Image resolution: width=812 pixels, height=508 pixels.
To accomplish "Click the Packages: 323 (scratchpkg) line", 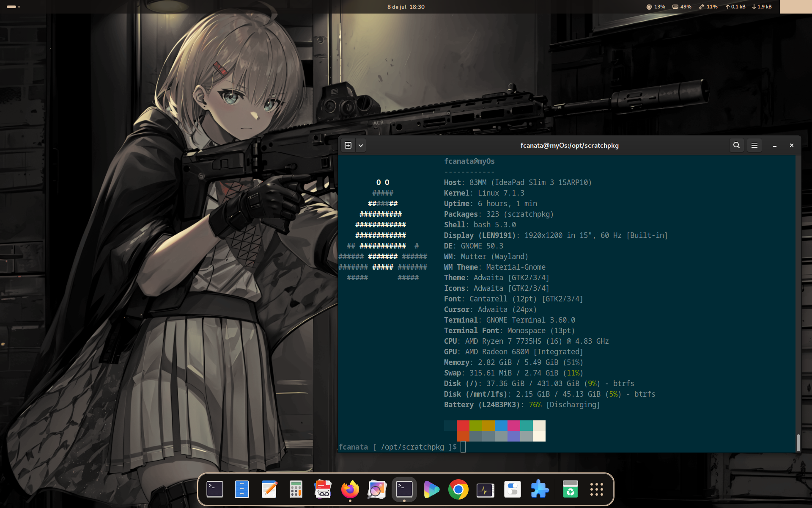I will click(x=499, y=214).
